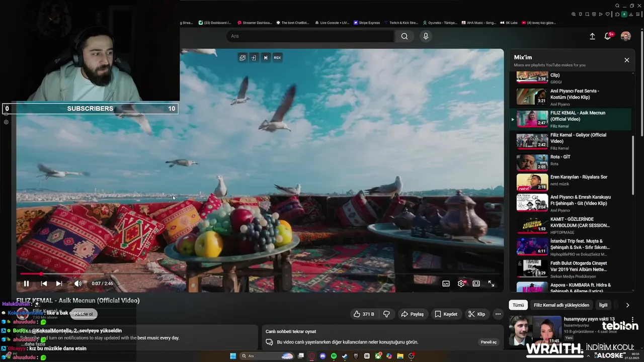Open Steam from the taskbar

[x=345, y=356]
